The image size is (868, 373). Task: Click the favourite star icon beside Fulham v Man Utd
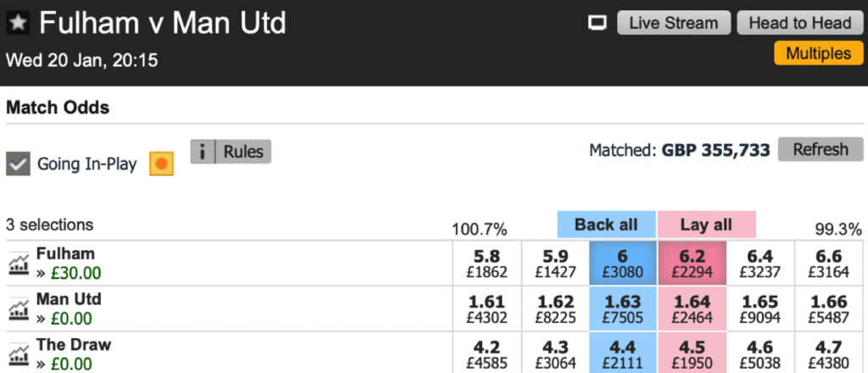click(x=17, y=25)
